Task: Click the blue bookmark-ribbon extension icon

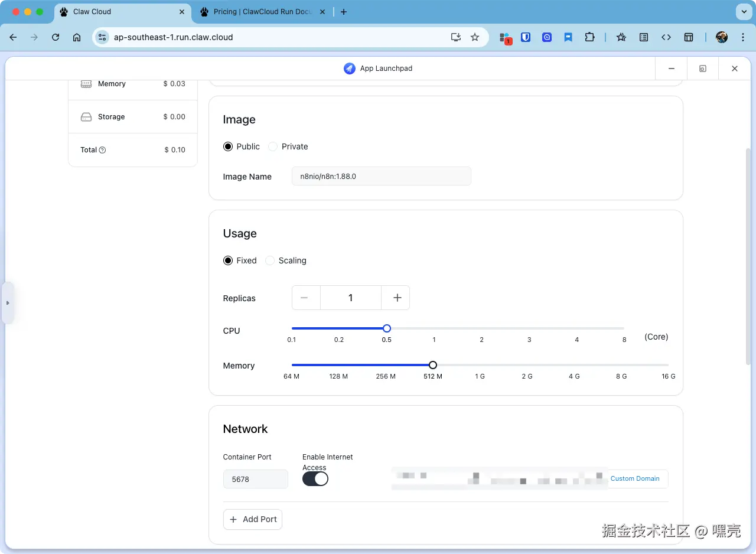Action: pyautogui.click(x=568, y=37)
